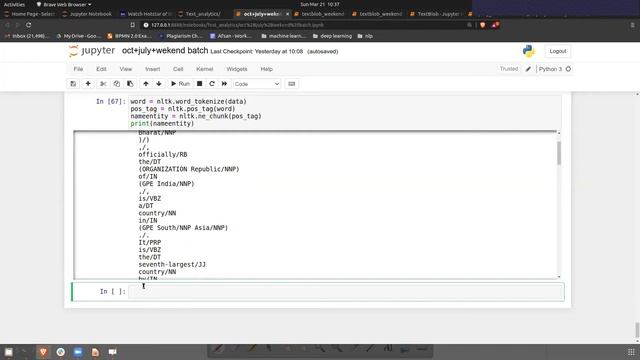Screen dimensions: 640x360
Task: Open Activities overview
Action: (x=14, y=4)
